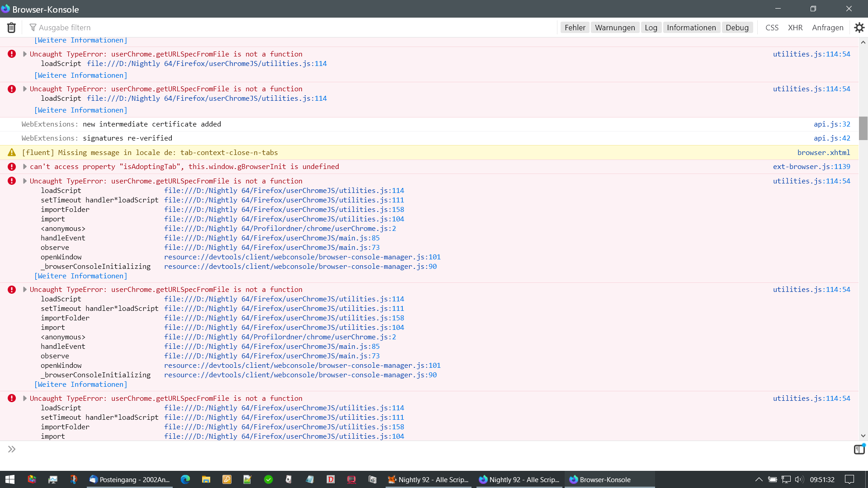
Task: Open File Explorer from the taskbar
Action: (x=206, y=479)
